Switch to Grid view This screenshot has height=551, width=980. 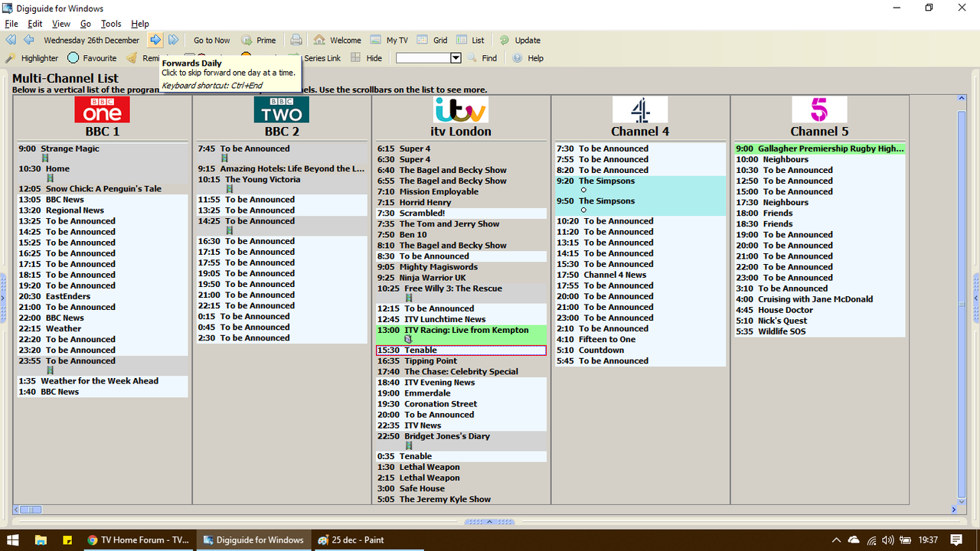click(433, 41)
